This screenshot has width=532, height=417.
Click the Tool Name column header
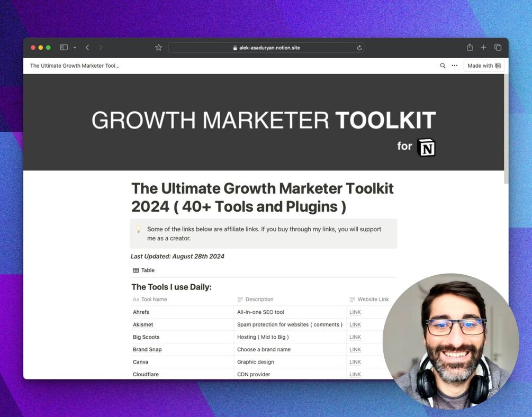click(x=150, y=300)
